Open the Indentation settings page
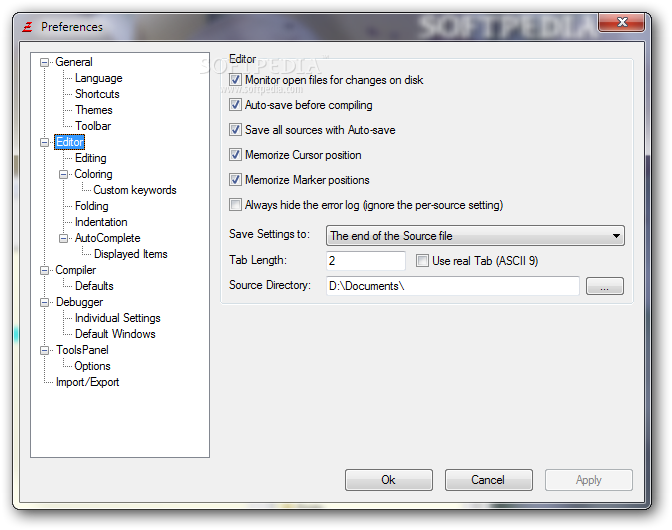 tap(101, 222)
